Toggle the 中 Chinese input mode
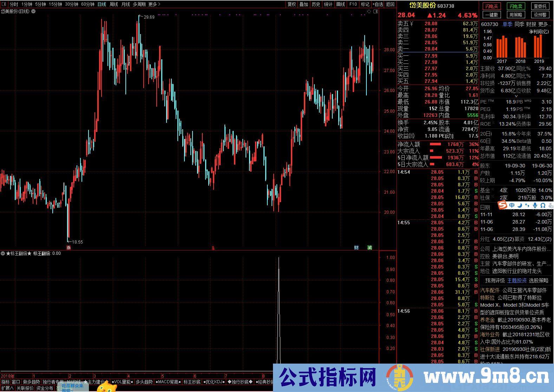The width and height of the screenshot is (554, 392). pos(512,205)
